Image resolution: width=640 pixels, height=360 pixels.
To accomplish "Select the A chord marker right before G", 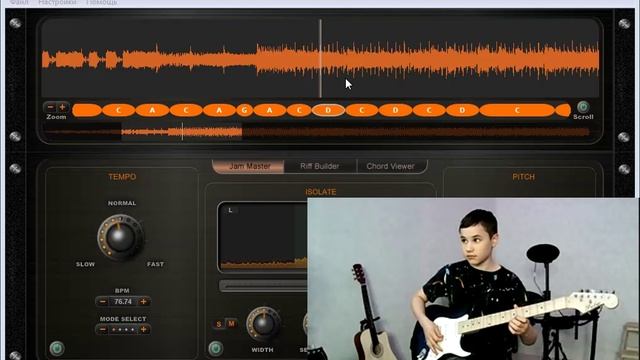I will (x=219, y=110).
